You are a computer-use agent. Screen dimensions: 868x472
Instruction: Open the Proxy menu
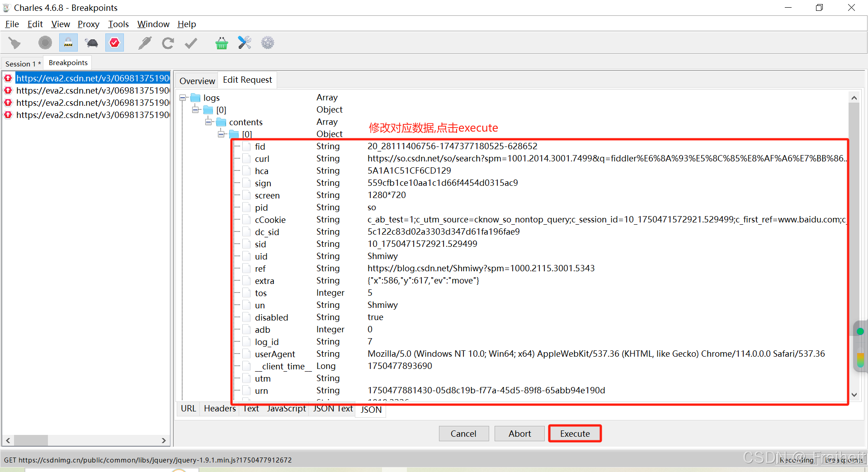88,24
